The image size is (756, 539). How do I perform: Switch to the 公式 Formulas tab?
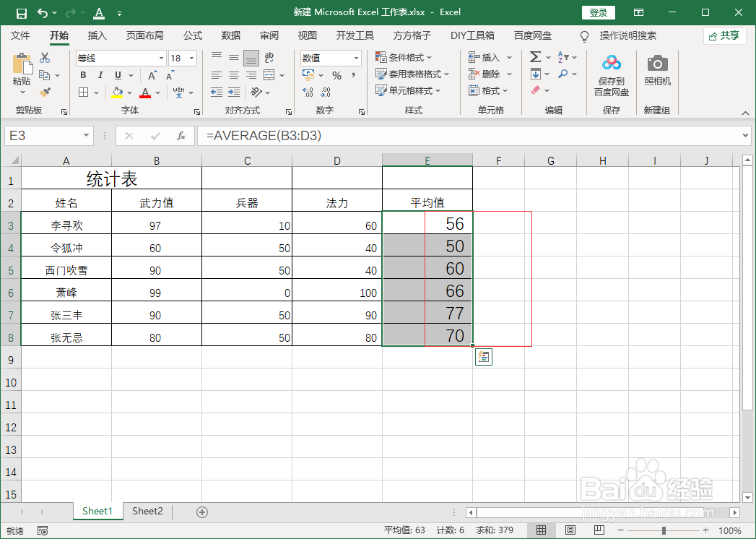192,35
